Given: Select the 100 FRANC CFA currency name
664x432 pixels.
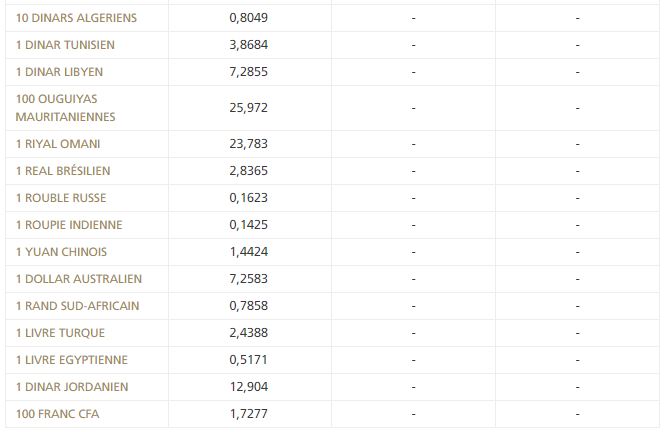Looking at the screenshot, I should (x=58, y=414).
